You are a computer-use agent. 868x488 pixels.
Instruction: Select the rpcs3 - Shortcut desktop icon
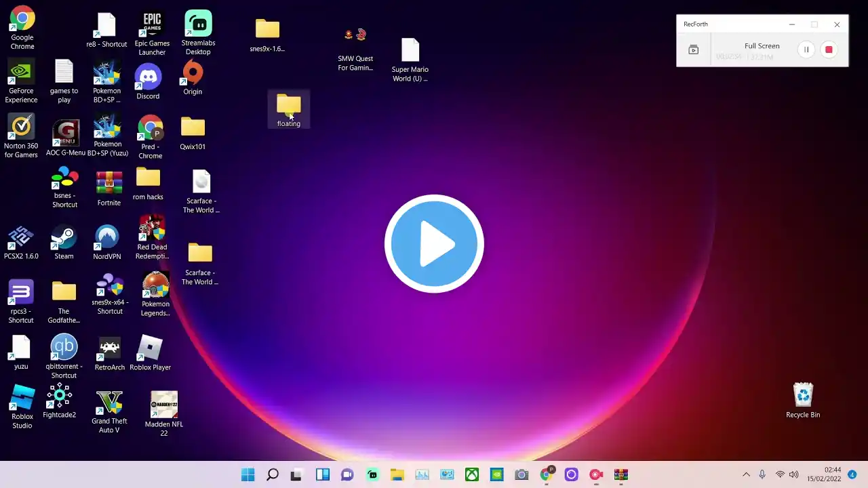point(21,302)
